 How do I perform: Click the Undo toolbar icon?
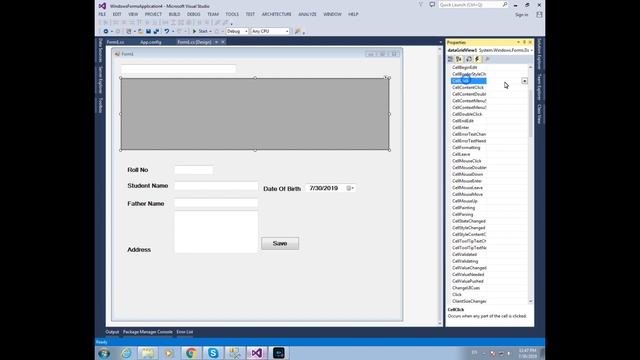(167, 31)
